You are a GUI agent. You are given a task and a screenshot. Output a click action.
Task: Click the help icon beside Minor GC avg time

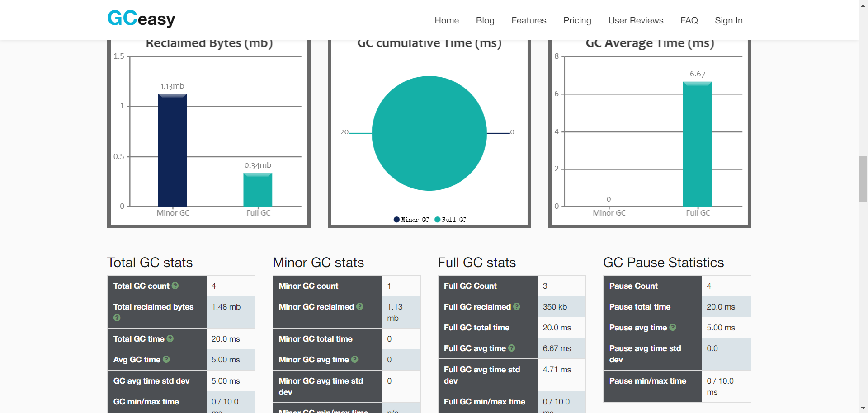pyautogui.click(x=355, y=359)
